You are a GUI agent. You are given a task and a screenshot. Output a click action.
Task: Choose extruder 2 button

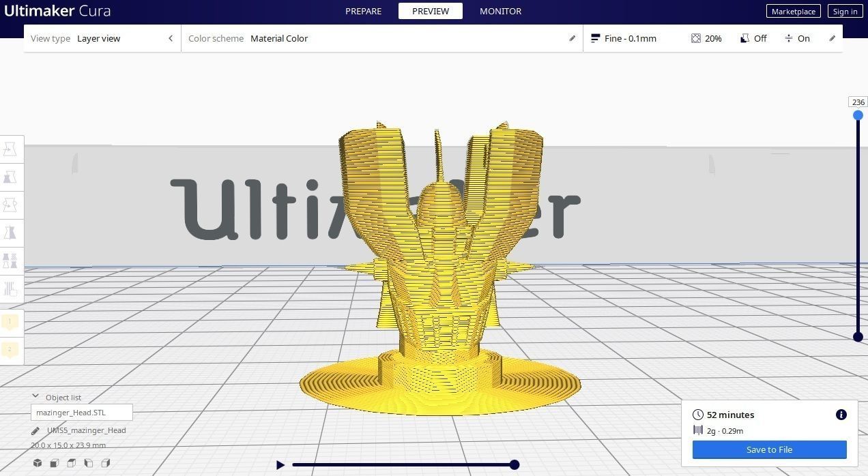[x=10, y=350]
